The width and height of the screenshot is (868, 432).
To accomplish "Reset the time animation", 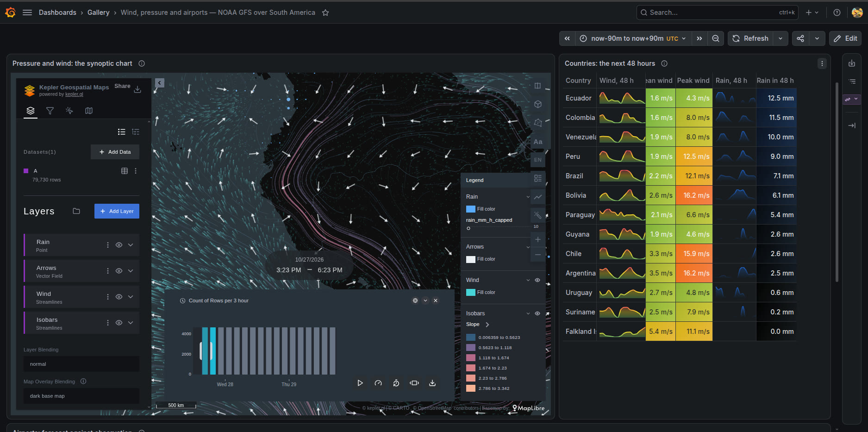I will point(396,383).
